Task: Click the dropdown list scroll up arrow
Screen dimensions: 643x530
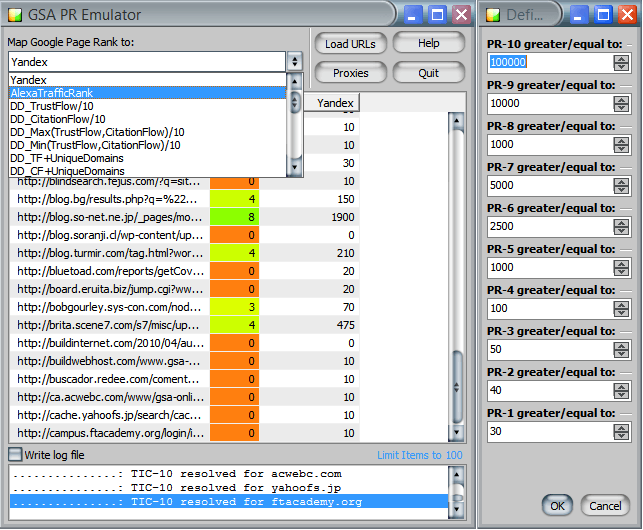Action: tap(294, 81)
